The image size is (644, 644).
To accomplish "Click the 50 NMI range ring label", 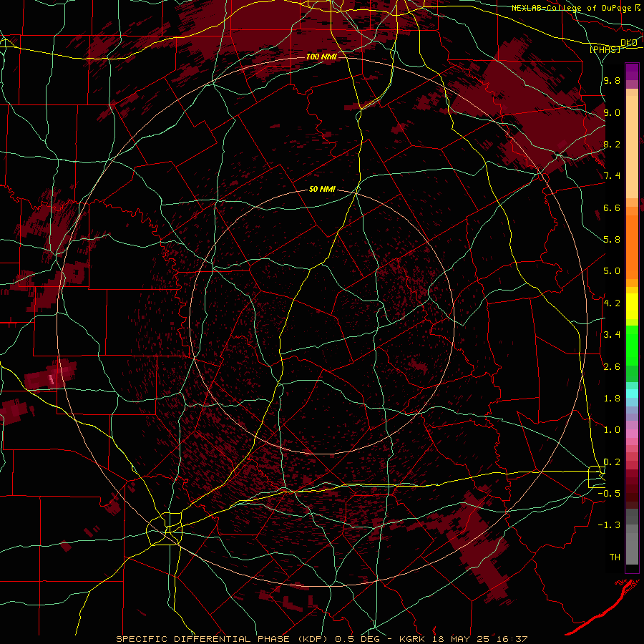I will coord(322,189).
